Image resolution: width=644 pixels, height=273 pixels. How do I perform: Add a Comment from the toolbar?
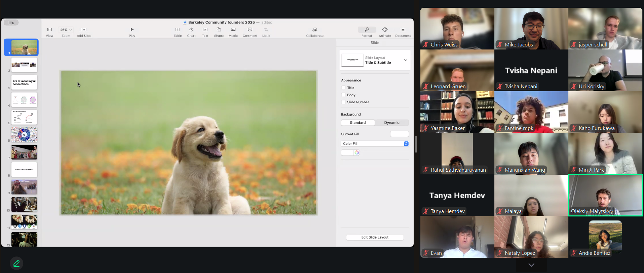(250, 30)
